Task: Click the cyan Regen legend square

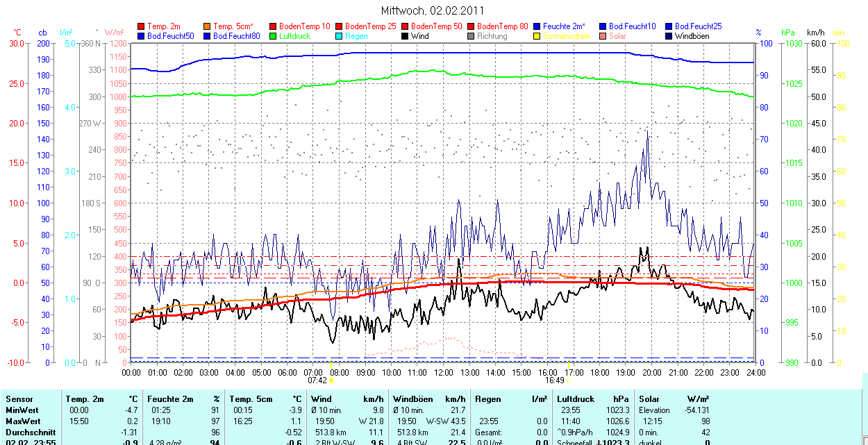Action: (340, 35)
